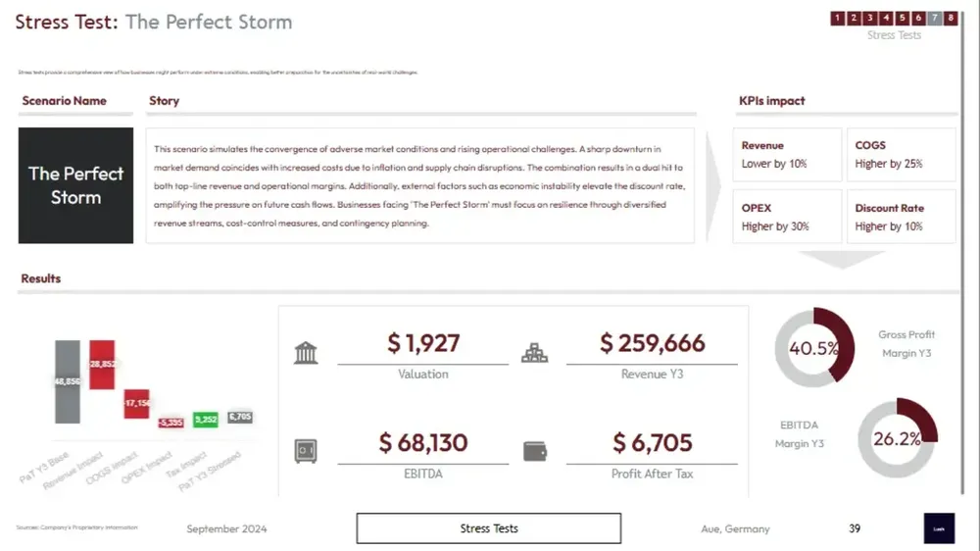Click the grey PaT Y3 Base bar
980x551 pixels.
67,381
